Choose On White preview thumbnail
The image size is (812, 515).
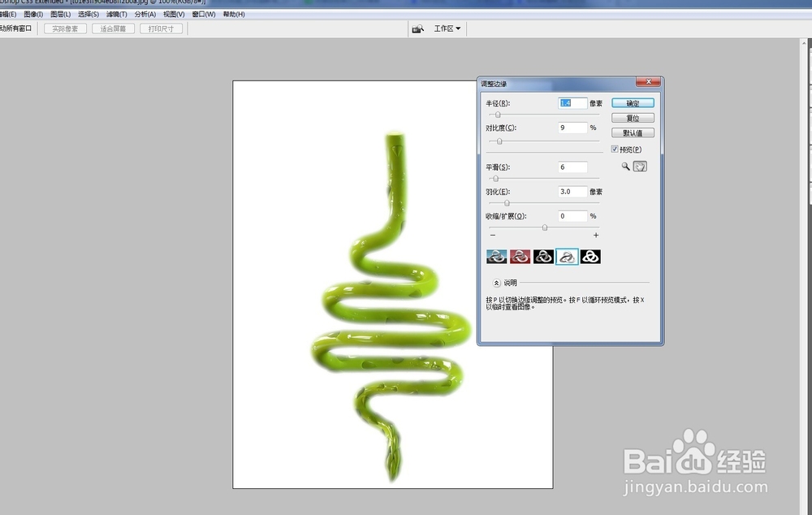567,257
